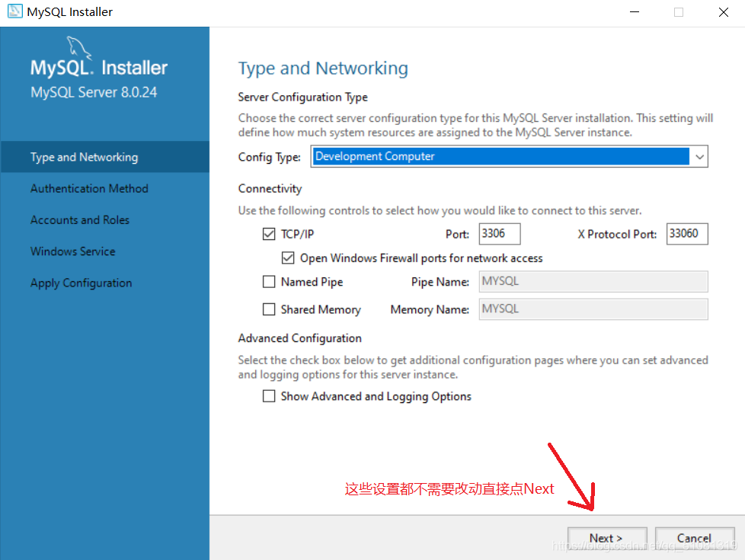This screenshot has width=745, height=560.
Task: Uncheck the TCP/IP checkbox
Action: pyautogui.click(x=269, y=234)
